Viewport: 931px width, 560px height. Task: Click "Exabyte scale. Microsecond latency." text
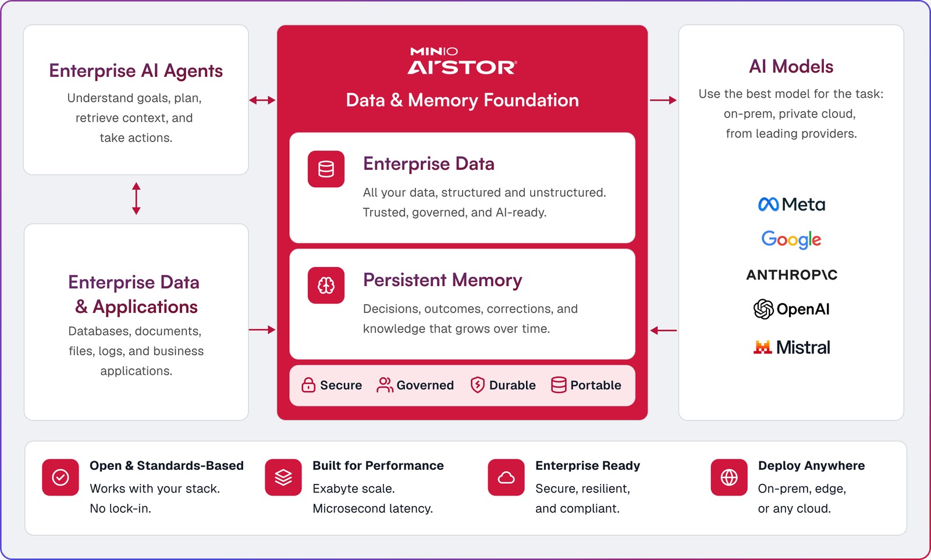tap(373, 498)
